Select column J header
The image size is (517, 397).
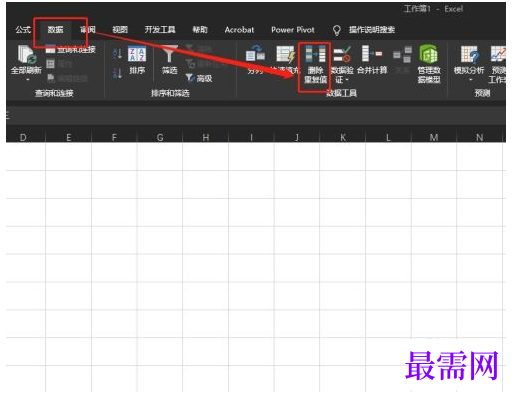(x=297, y=137)
